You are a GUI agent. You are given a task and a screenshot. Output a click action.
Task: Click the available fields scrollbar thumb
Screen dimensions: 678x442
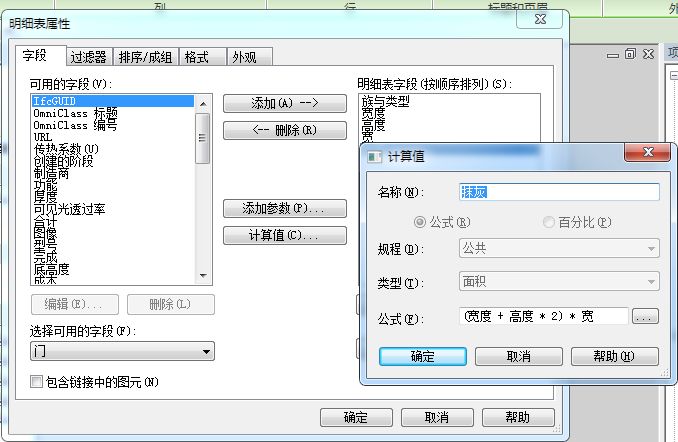(x=203, y=138)
